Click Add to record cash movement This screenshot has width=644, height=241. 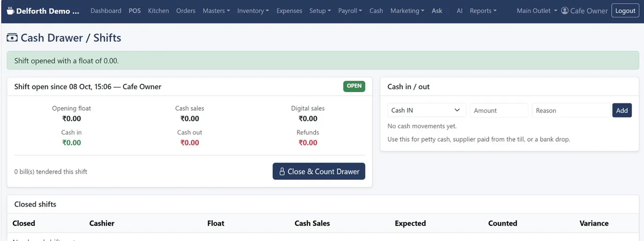[x=622, y=111]
